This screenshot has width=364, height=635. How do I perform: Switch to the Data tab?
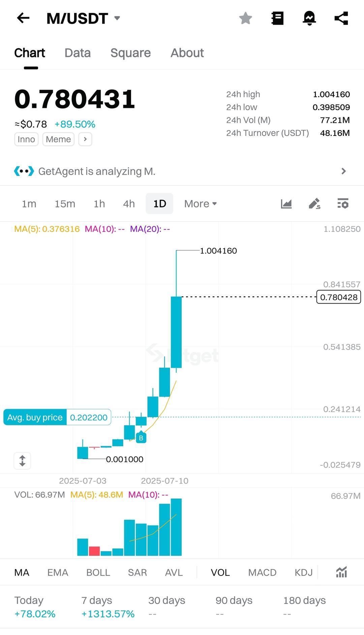[78, 53]
